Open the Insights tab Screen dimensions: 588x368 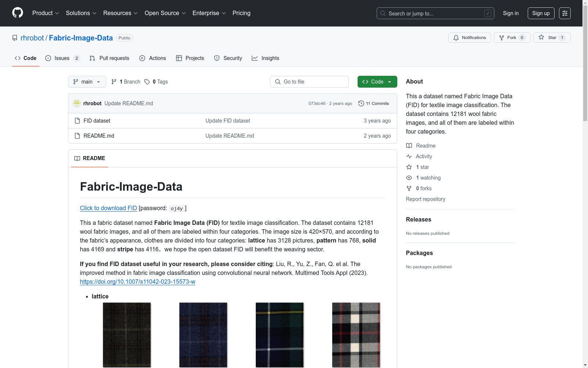click(265, 58)
